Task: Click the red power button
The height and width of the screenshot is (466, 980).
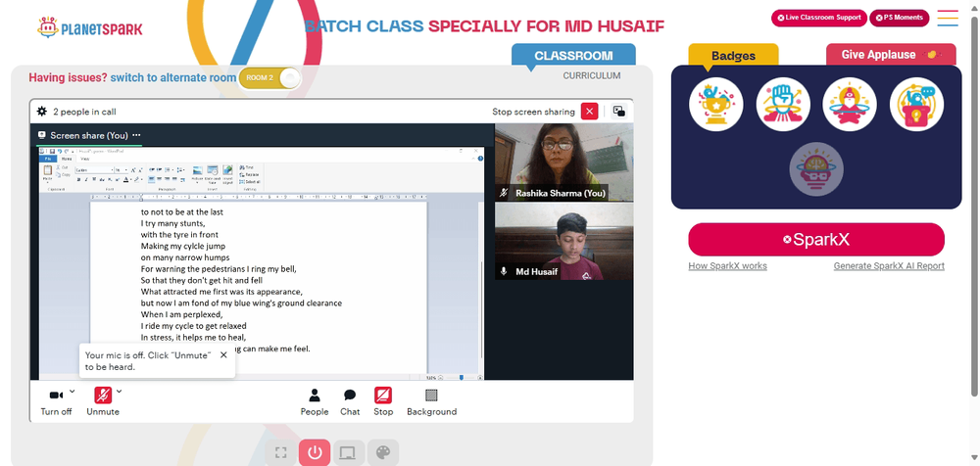Action: tap(315, 453)
